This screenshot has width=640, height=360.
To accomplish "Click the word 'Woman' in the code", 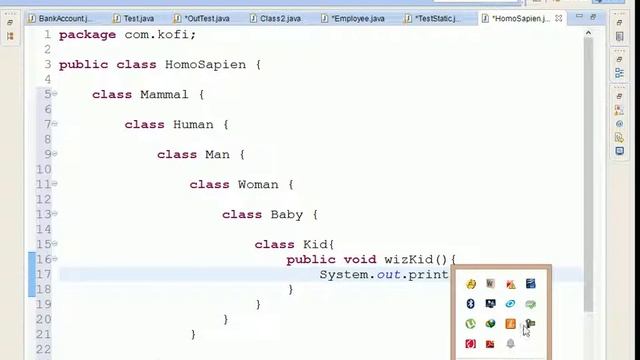I will pos(258,184).
